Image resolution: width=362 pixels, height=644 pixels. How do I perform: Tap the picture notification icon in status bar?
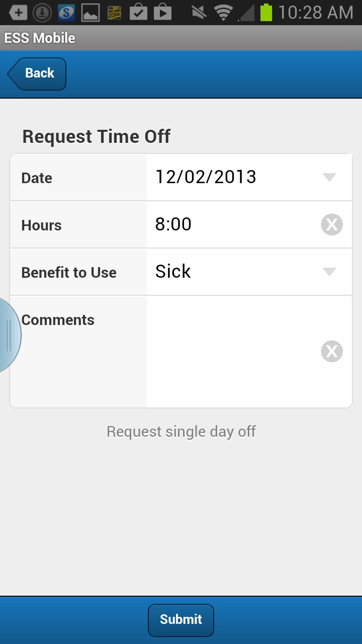(x=90, y=13)
